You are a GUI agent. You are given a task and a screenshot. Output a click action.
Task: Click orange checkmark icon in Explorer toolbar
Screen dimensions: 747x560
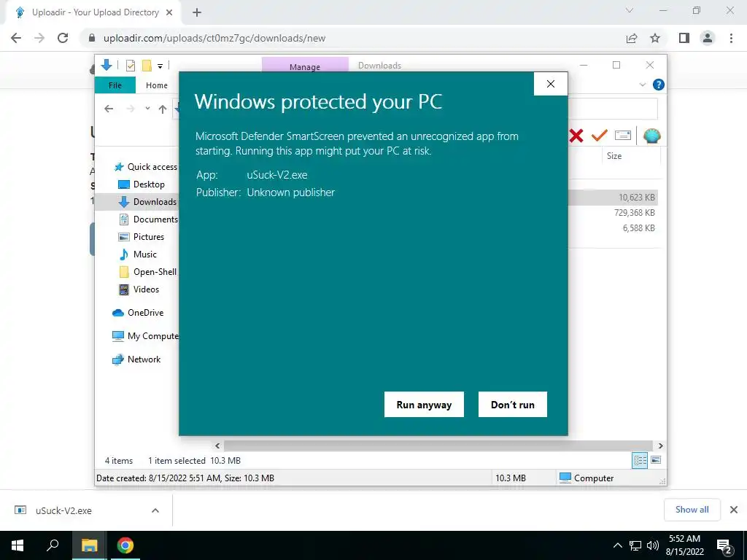tap(600, 135)
